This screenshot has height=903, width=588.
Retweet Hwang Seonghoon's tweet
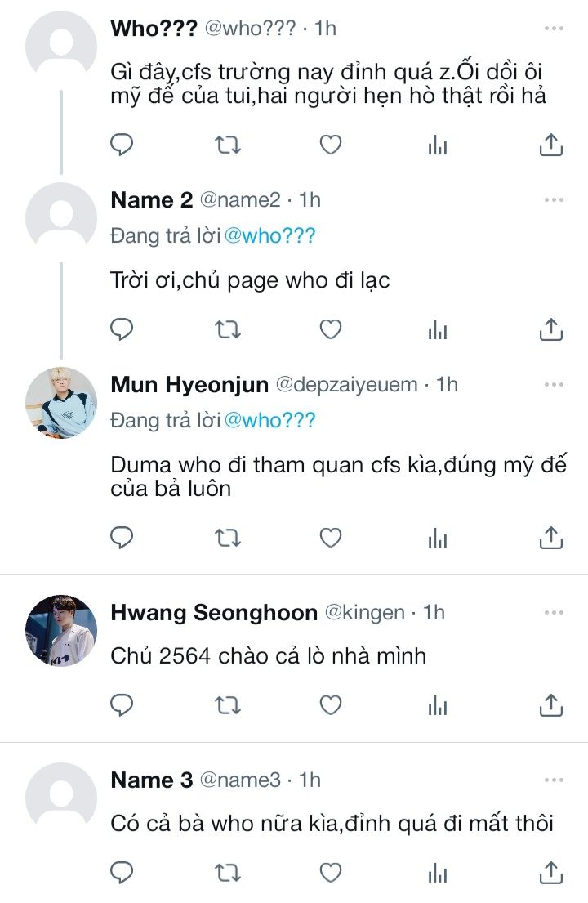point(226,704)
